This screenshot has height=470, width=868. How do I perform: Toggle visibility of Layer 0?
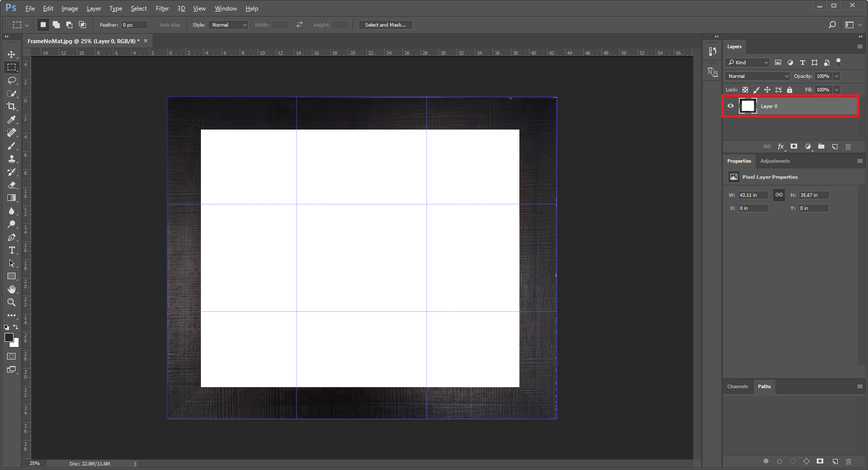coord(731,106)
